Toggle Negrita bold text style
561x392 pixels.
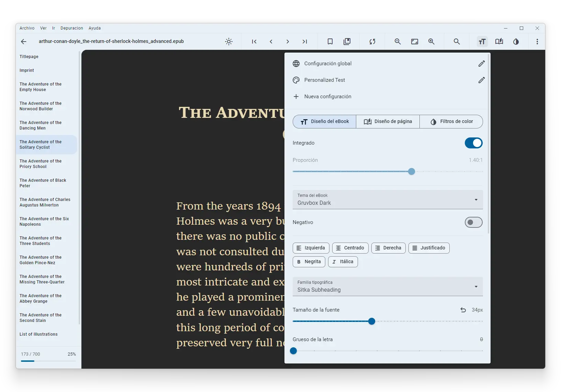[x=309, y=262]
